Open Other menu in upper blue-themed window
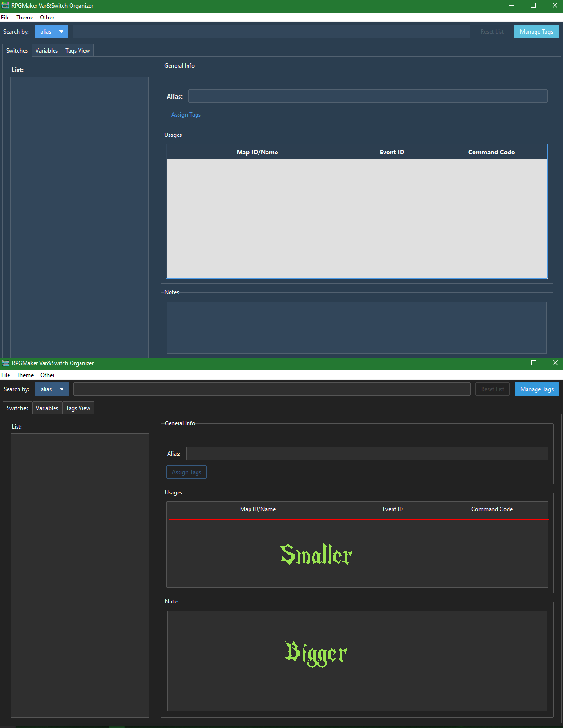 pyautogui.click(x=47, y=18)
